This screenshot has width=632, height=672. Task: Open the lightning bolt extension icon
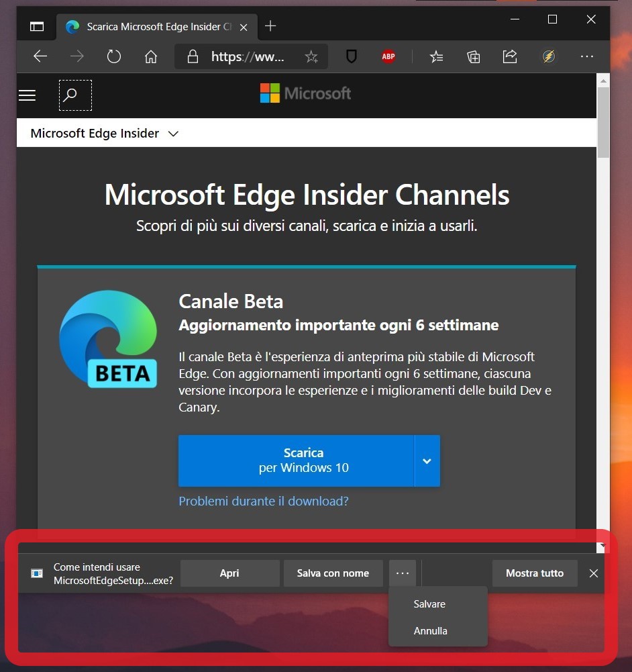(x=549, y=56)
